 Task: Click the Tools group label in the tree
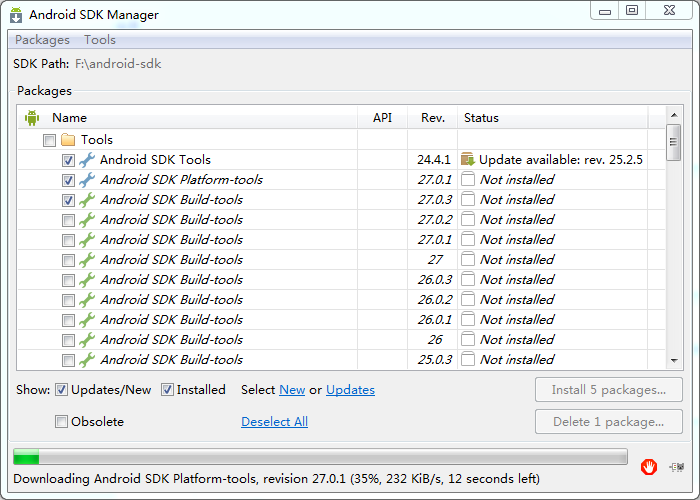tap(97, 140)
